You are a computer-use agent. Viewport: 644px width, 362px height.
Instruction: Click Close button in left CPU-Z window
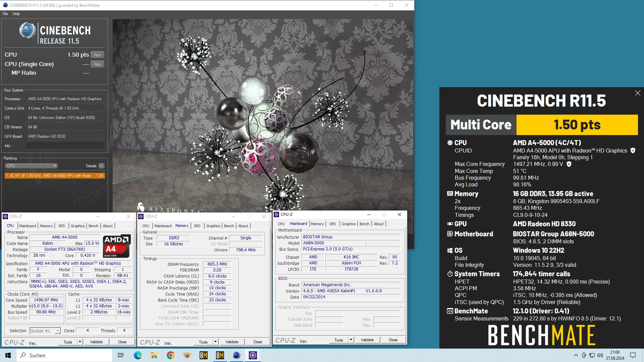click(122, 342)
